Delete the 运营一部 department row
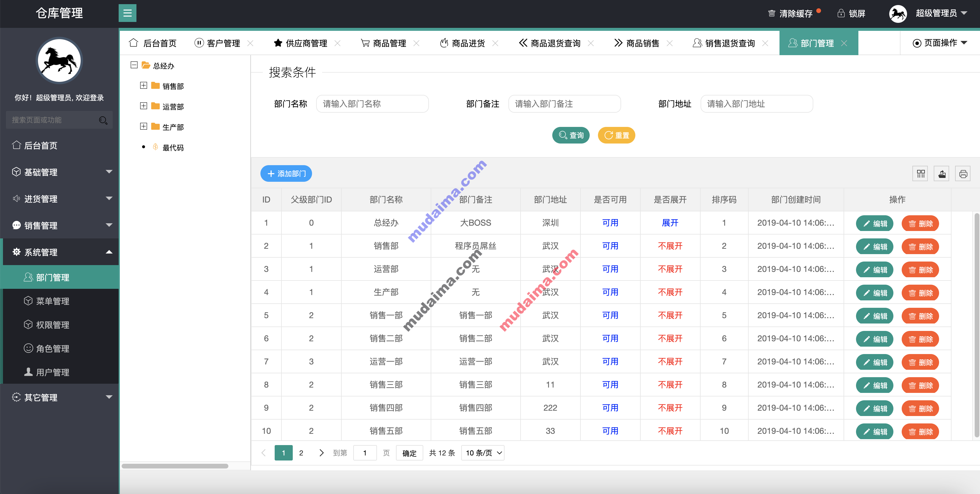Image resolution: width=980 pixels, height=494 pixels. (x=920, y=362)
